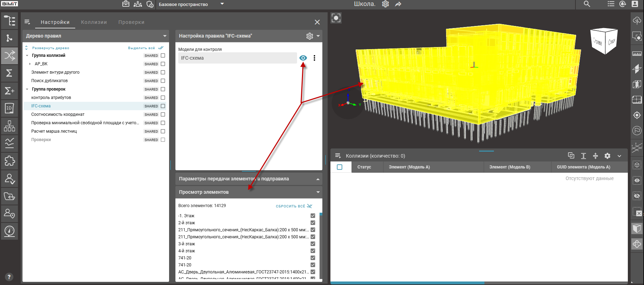Check the Расчет марша лестниц checkbox
This screenshot has height=285, width=644.
coord(163,131)
